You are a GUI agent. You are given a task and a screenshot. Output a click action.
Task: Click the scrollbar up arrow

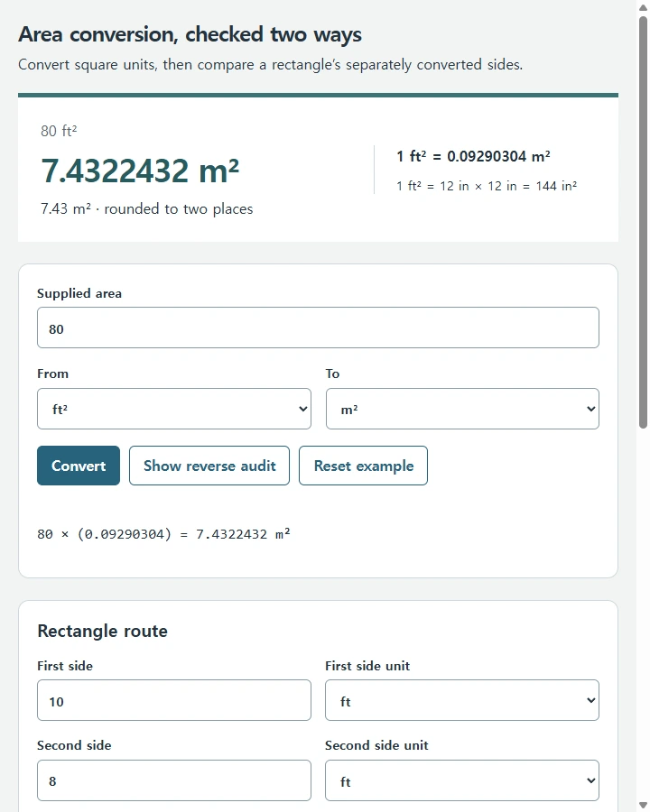[x=644, y=6]
